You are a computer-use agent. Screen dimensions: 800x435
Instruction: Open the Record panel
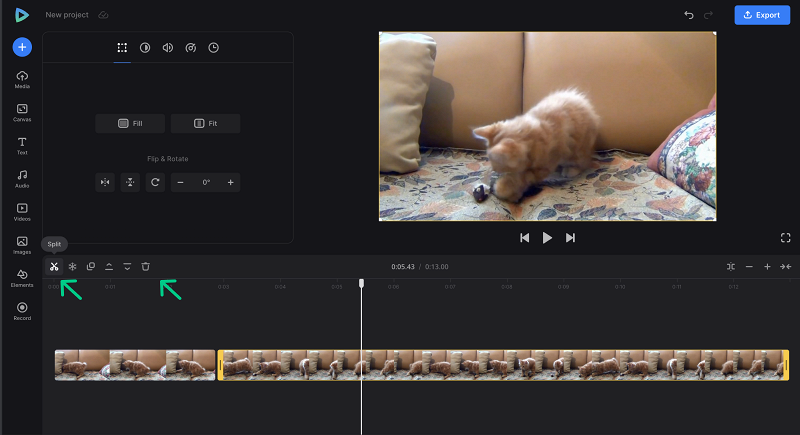coord(22,311)
